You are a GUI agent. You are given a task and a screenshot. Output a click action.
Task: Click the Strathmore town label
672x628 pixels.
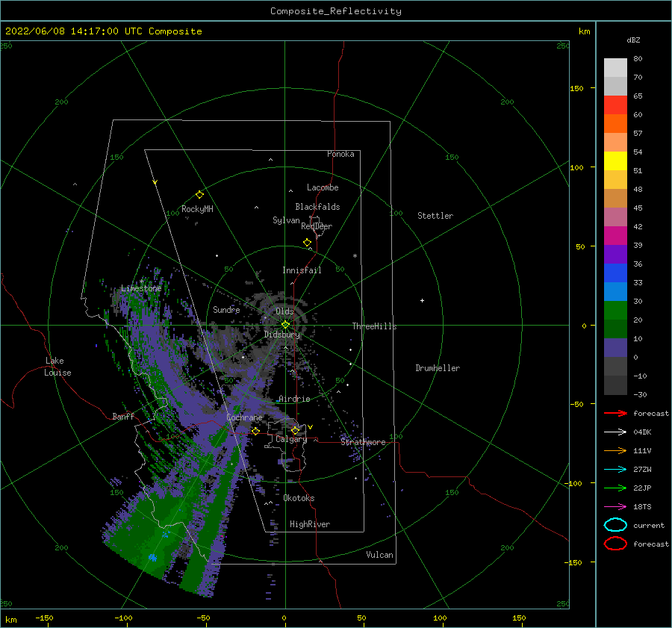click(363, 442)
